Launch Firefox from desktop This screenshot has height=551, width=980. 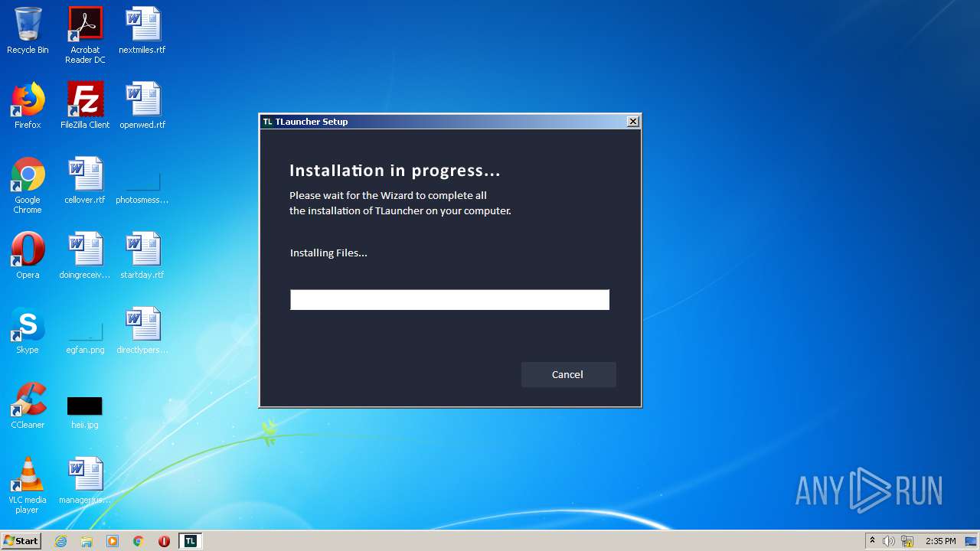[x=28, y=106]
